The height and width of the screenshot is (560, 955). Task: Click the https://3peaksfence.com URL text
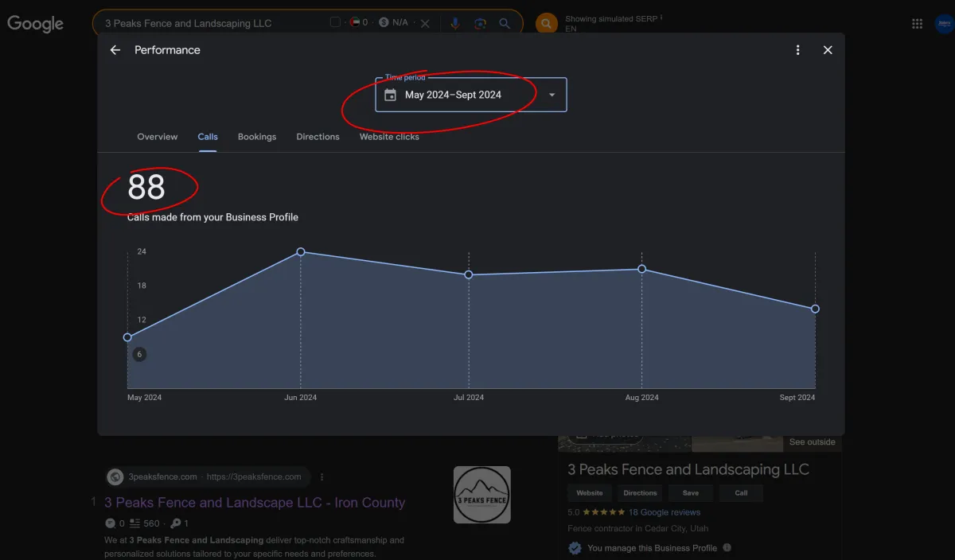254,477
